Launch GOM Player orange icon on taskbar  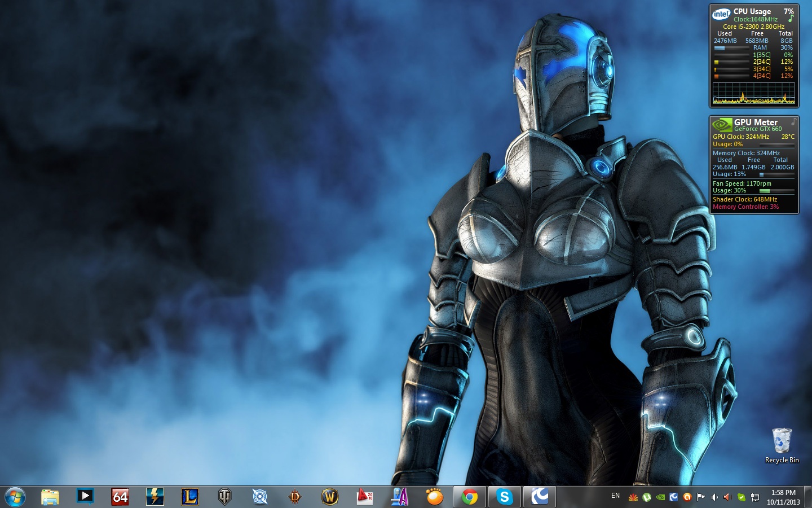click(434, 497)
